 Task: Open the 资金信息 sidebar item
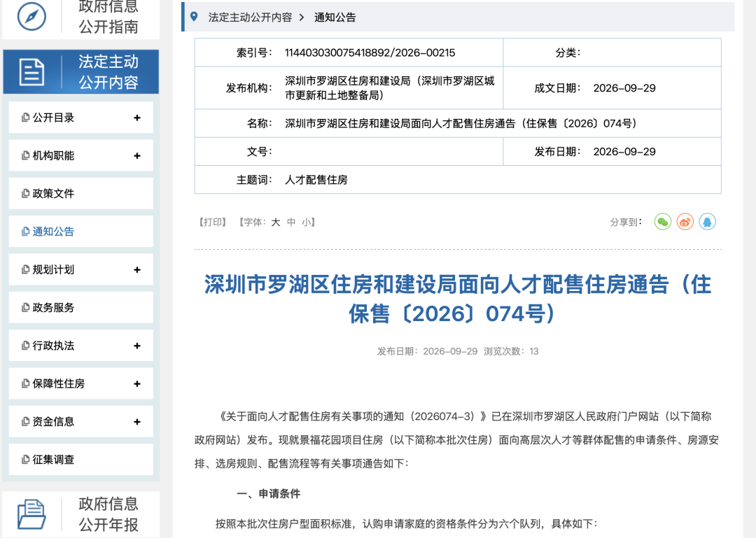click(x=81, y=422)
